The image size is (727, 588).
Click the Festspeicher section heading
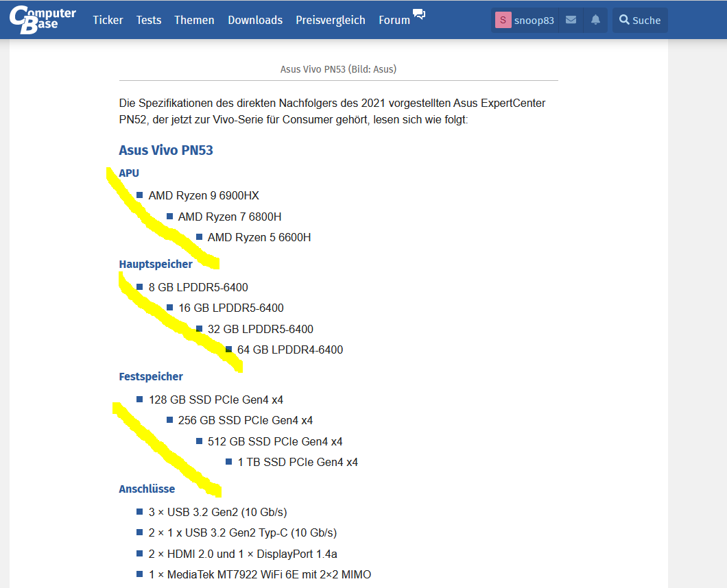pyautogui.click(x=151, y=376)
